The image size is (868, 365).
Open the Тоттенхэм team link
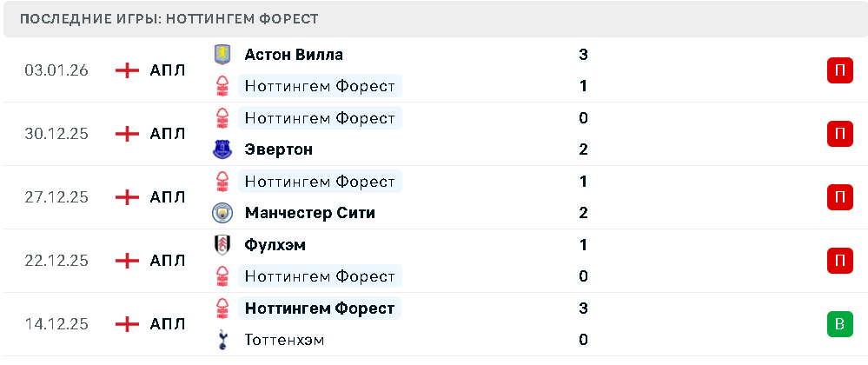point(284,340)
